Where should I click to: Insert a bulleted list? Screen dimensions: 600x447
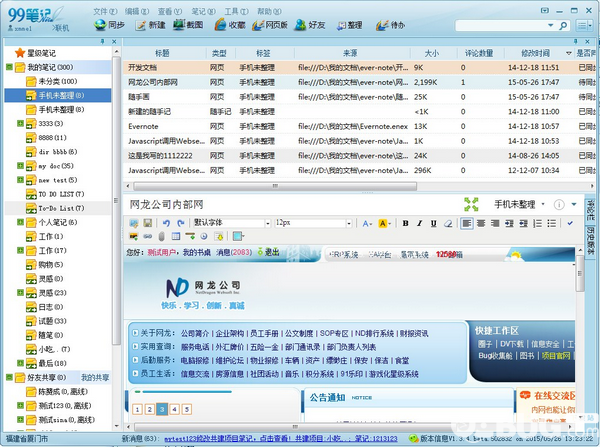tap(551, 223)
